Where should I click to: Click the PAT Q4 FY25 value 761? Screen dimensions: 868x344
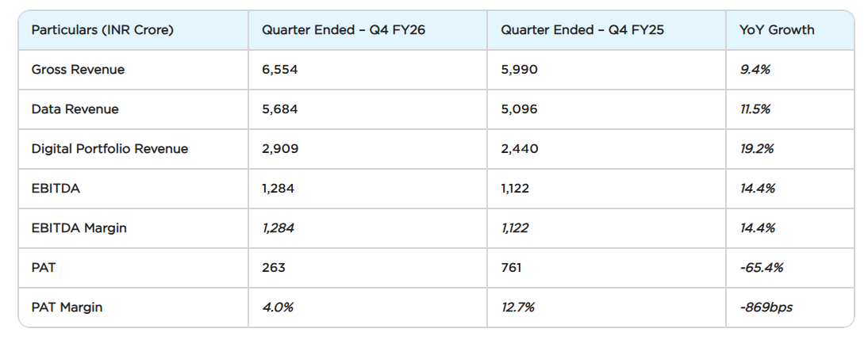[x=511, y=268]
